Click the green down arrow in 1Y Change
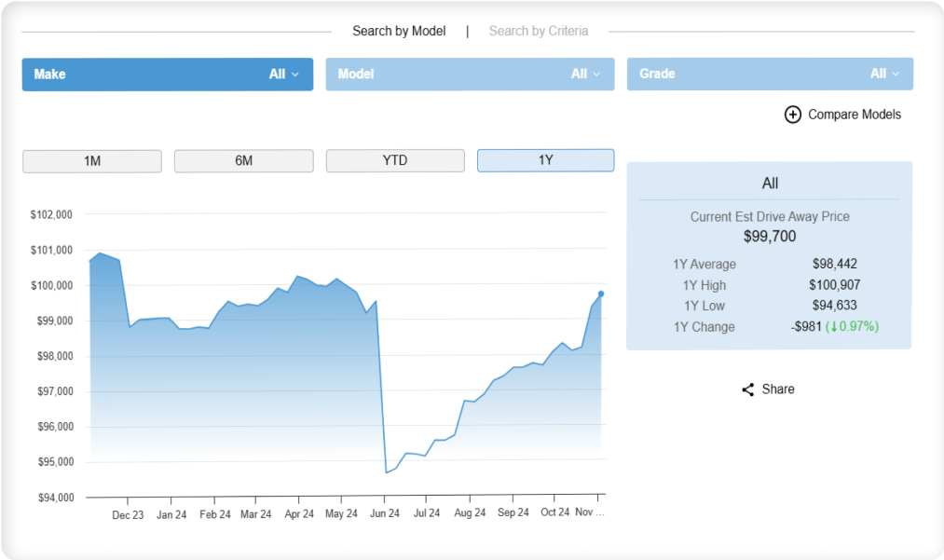Viewport: 944px width, 560px height. click(x=834, y=327)
